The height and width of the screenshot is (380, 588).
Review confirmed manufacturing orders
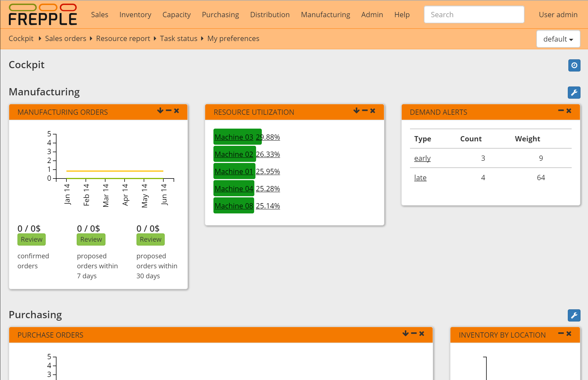pos(32,239)
